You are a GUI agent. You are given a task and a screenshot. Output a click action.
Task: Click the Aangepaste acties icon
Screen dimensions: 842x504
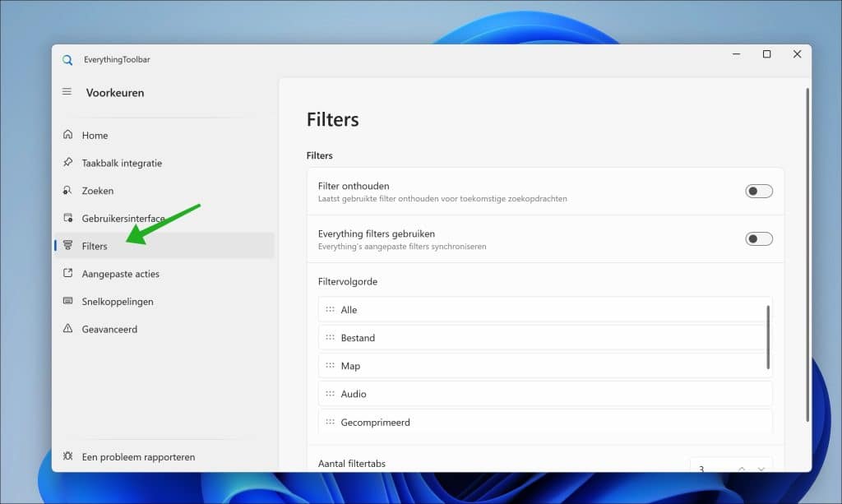click(67, 273)
